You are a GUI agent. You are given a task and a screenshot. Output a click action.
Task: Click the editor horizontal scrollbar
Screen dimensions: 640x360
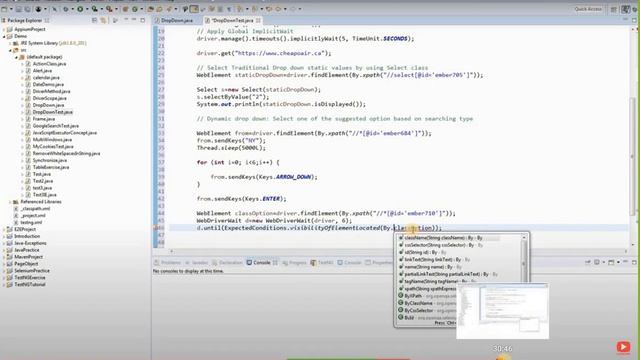tap(398, 251)
